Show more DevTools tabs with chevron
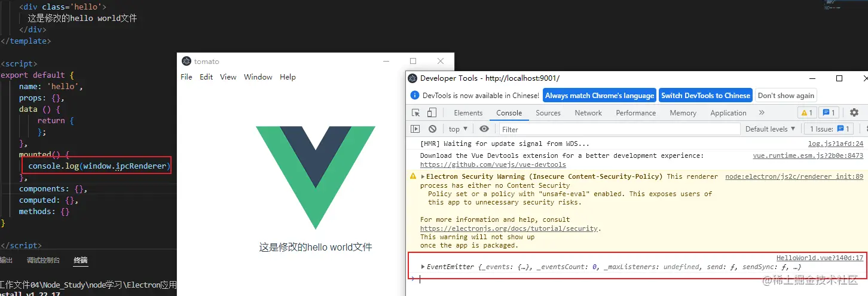The width and height of the screenshot is (868, 296). (762, 112)
